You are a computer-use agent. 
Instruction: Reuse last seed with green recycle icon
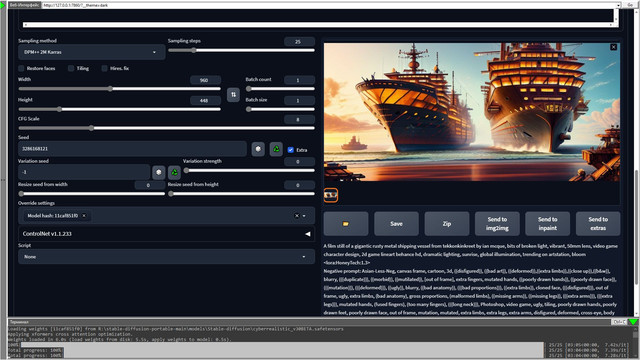pyautogui.click(x=276, y=149)
